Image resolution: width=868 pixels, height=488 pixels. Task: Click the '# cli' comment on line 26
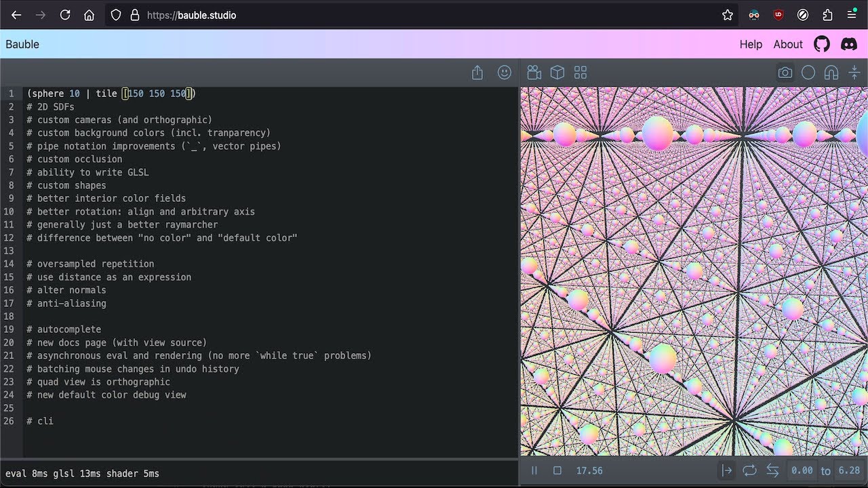tap(40, 421)
